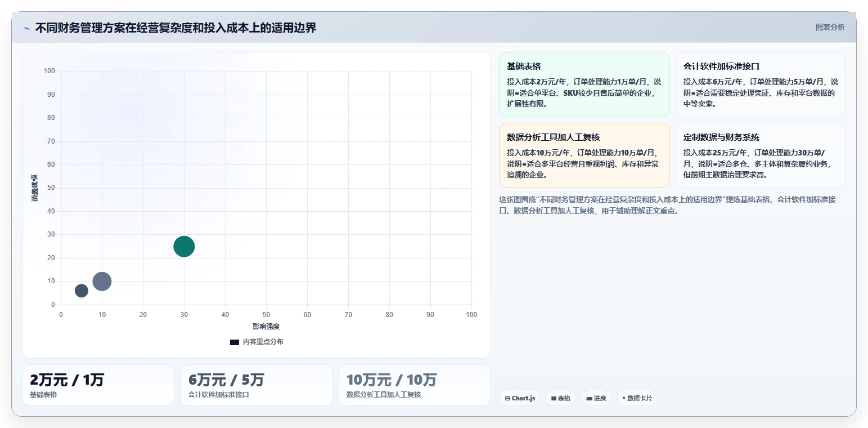
Task: Open the 数据分析工具加人工复核 info card
Action: (584, 155)
